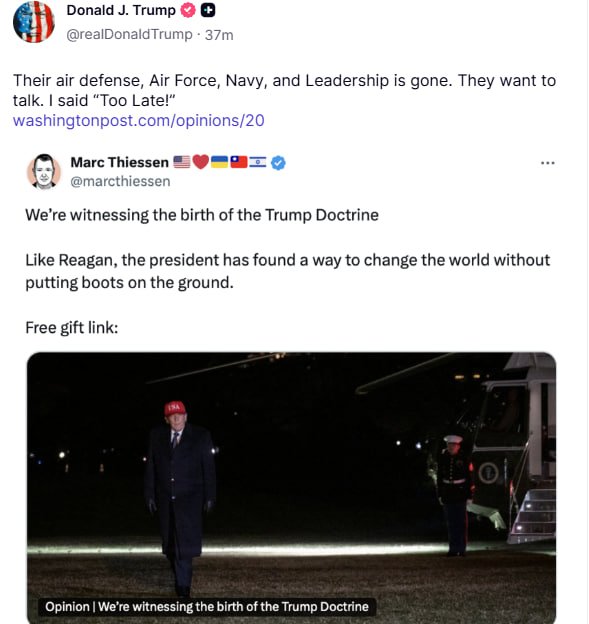Click the blue verified checkmark next to Marc Thiessen
This screenshot has width=589, height=624.
click(278, 162)
